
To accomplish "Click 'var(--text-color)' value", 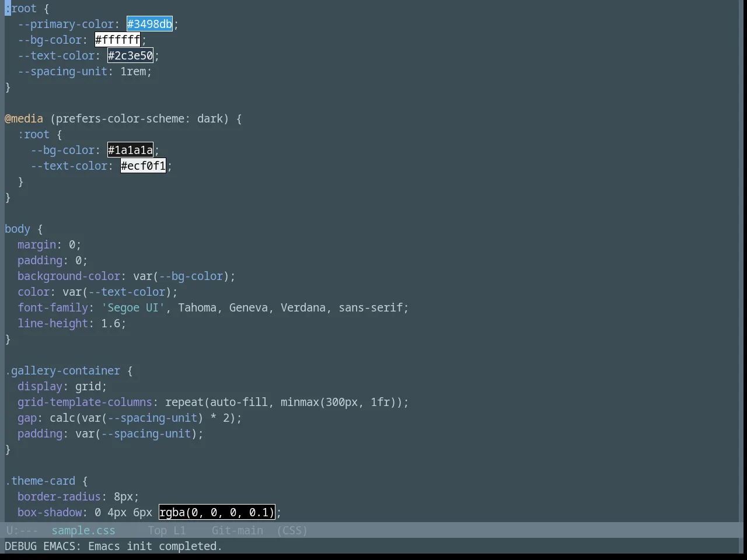I will pos(117,292).
